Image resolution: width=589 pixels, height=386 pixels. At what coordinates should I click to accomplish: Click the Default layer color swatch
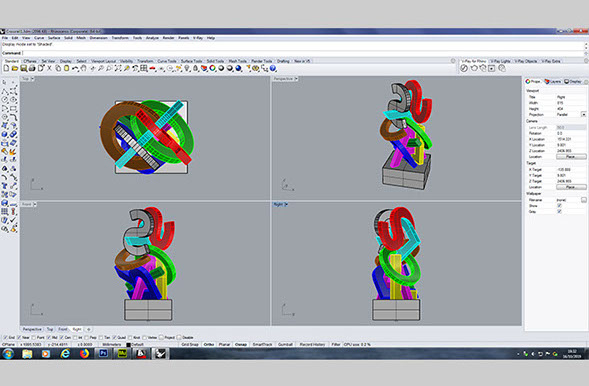(128, 344)
